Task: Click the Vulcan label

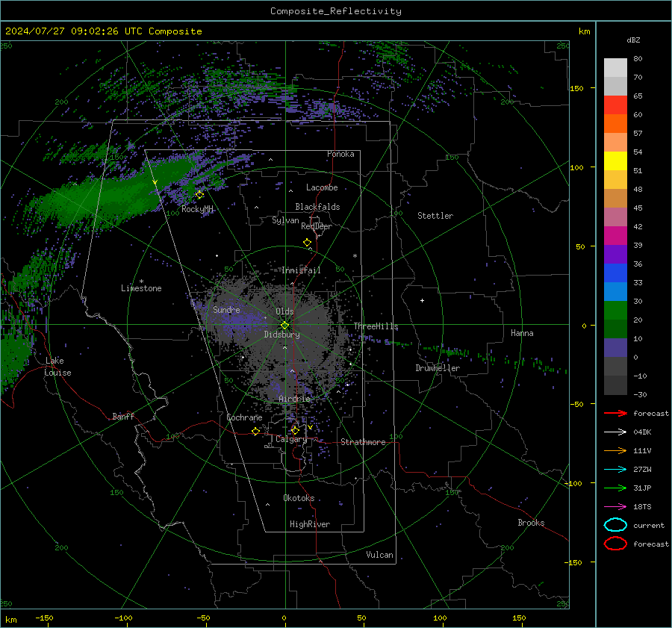Action: pyautogui.click(x=380, y=555)
